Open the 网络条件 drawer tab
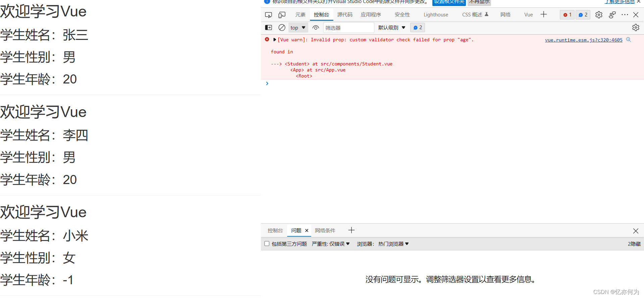 tap(325, 231)
